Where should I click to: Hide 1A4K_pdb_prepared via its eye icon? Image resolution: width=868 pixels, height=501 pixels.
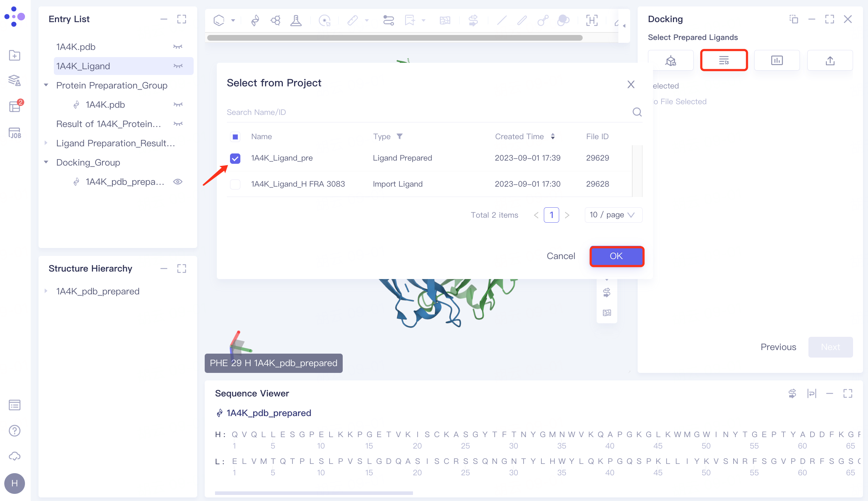[178, 182]
